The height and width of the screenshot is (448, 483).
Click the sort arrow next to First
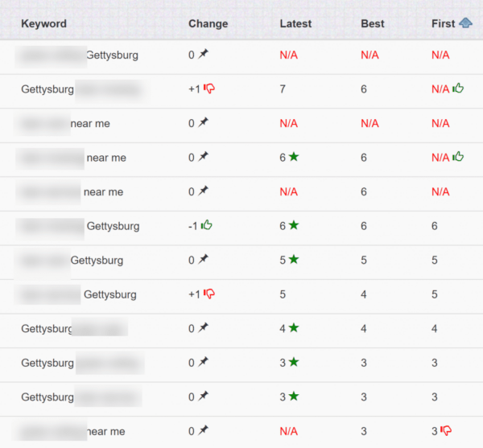click(x=465, y=23)
